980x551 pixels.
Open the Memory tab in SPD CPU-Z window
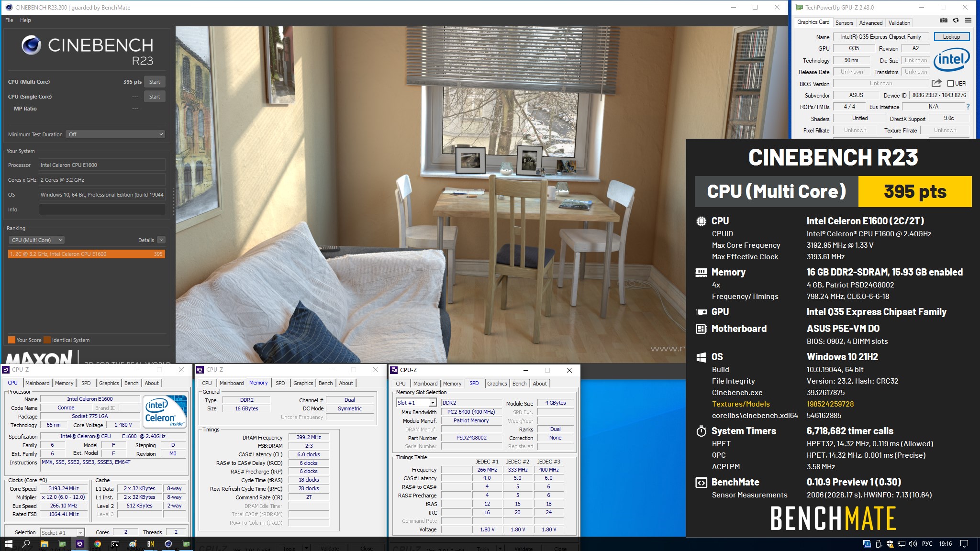pos(452,384)
